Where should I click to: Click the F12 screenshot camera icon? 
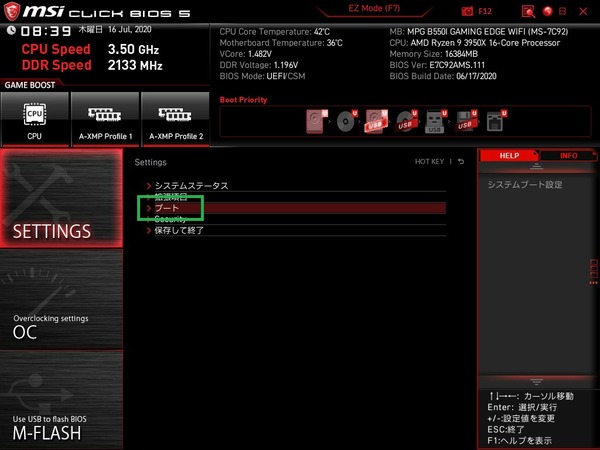click(x=468, y=10)
